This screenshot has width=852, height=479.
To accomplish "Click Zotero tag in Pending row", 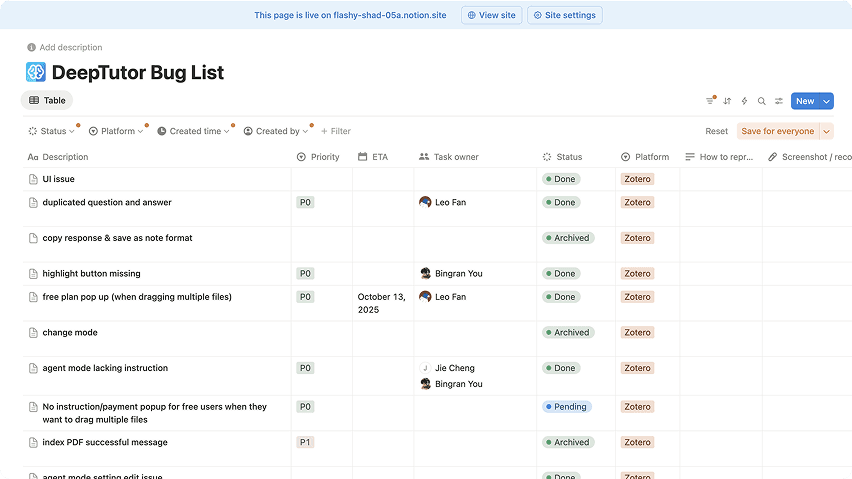I will pyautogui.click(x=637, y=407).
